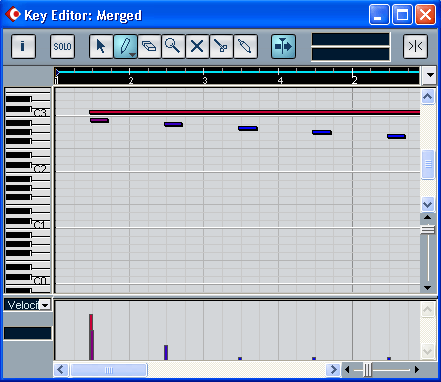441x382 pixels.
Task: Click horizontal scrollbar right arrow
Action: (x=333, y=370)
